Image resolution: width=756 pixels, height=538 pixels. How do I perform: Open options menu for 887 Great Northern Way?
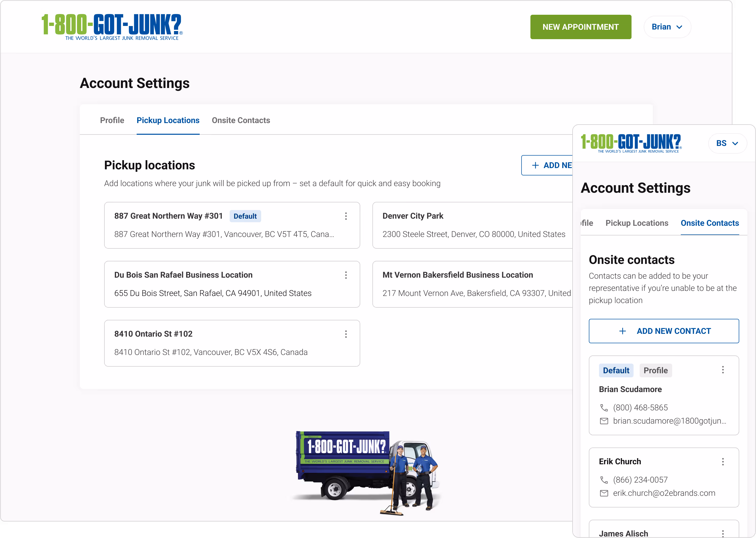point(346,216)
